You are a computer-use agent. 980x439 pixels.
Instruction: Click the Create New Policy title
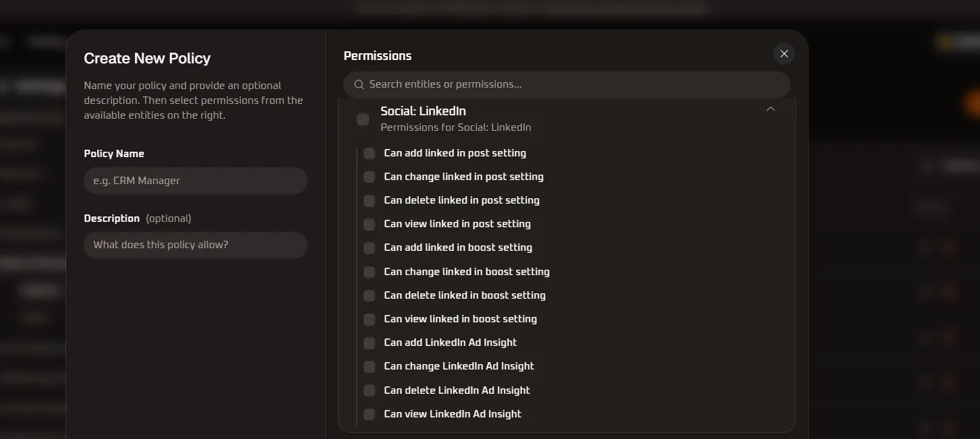point(147,59)
